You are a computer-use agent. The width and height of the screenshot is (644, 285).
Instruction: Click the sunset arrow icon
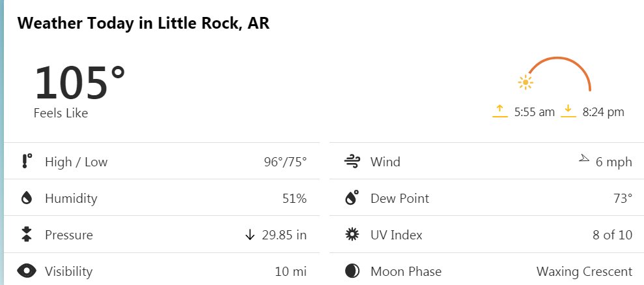[x=568, y=111]
